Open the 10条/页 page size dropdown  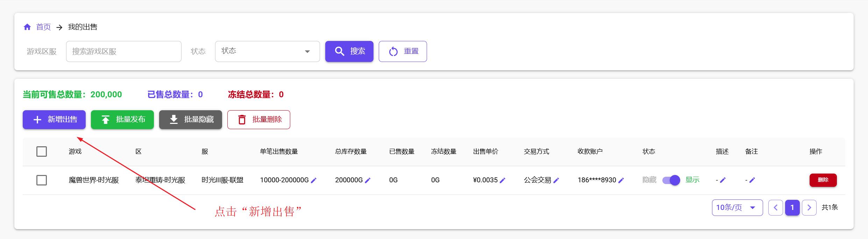point(737,208)
